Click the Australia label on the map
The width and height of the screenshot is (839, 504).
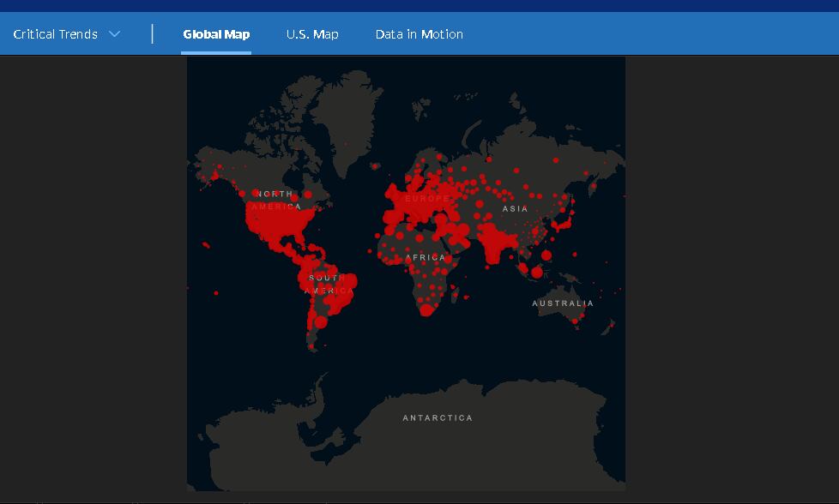coord(562,303)
